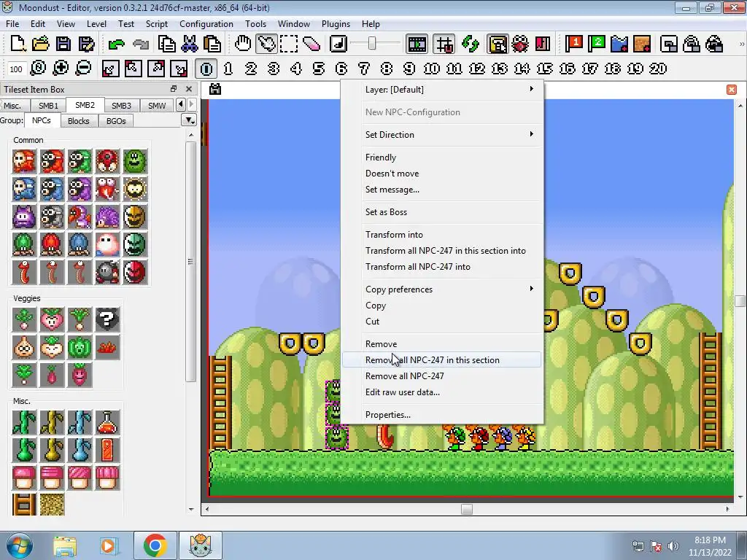The width and height of the screenshot is (747, 560).
Task: Click the first lock-items toolbar icon
Action: tap(669, 44)
